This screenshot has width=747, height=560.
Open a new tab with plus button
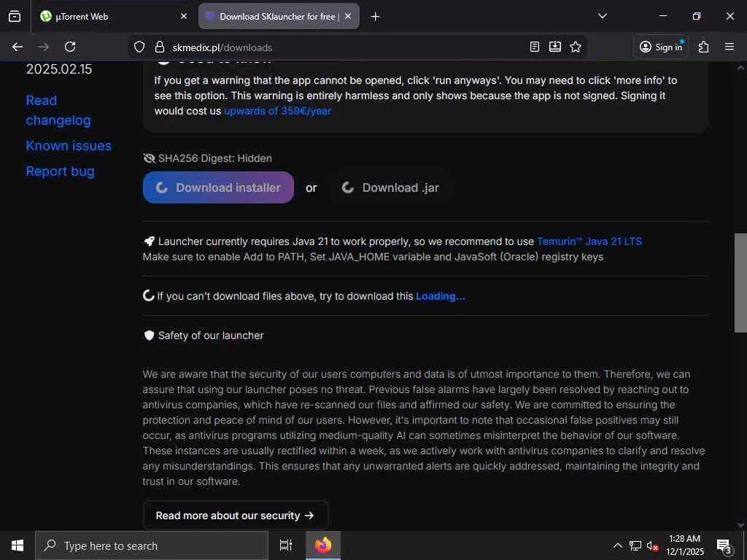click(376, 17)
